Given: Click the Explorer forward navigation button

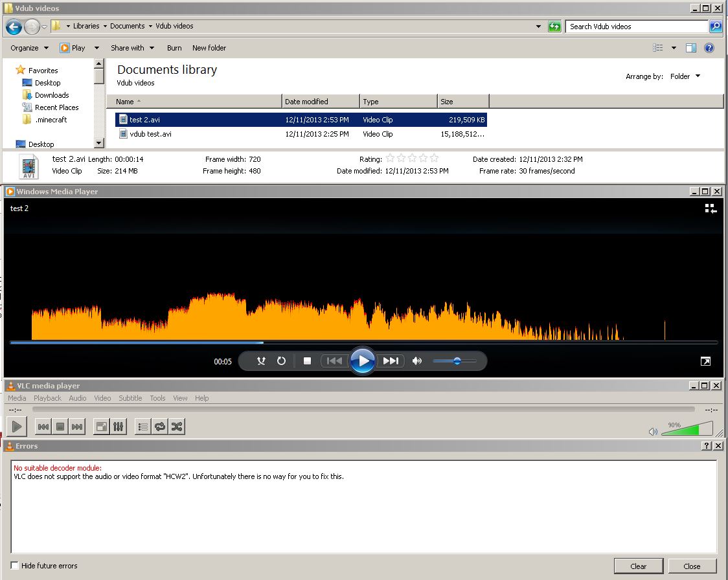Looking at the screenshot, I should tap(32, 27).
